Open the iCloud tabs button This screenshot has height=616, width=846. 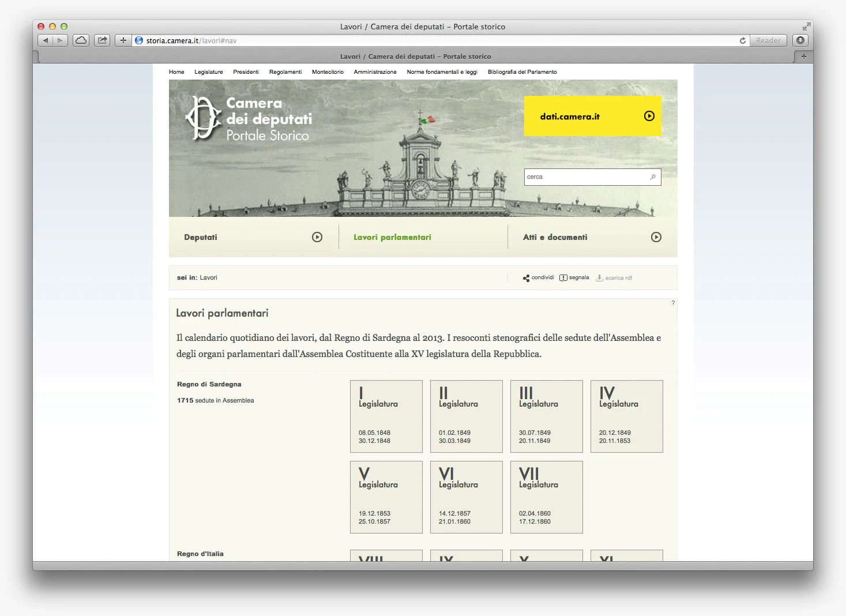click(x=81, y=40)
